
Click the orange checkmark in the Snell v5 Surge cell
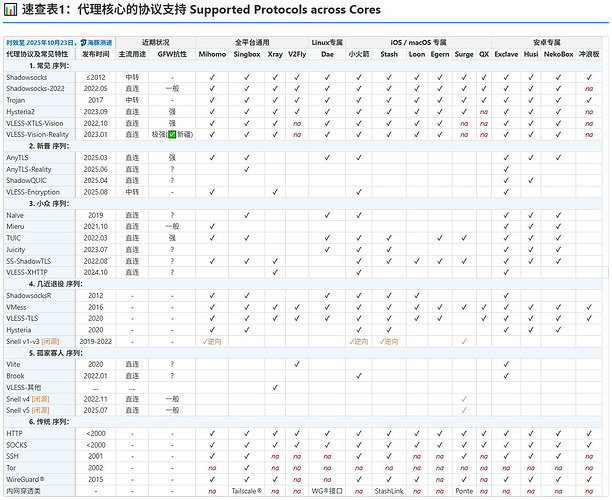point(464,410)
